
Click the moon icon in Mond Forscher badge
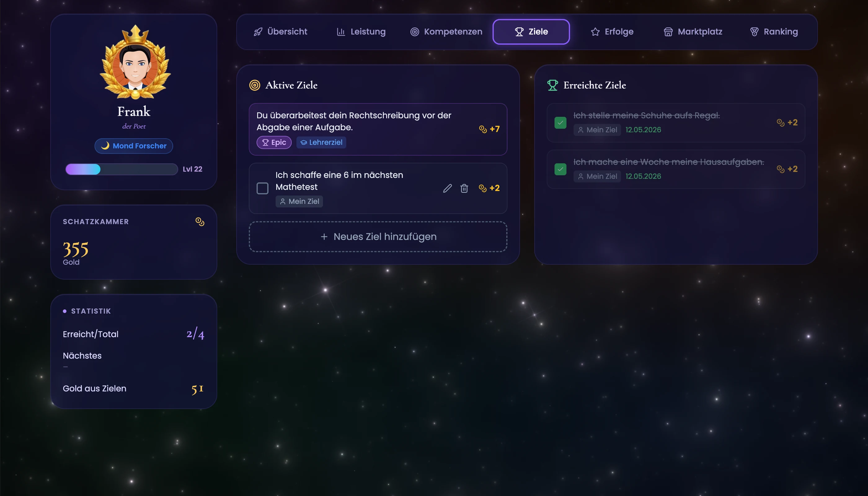tap(105, 145)
